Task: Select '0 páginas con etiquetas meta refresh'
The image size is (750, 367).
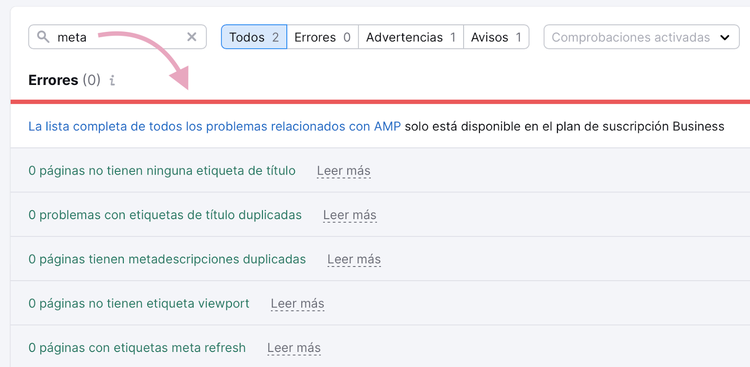Action: (x=137, y=348)
